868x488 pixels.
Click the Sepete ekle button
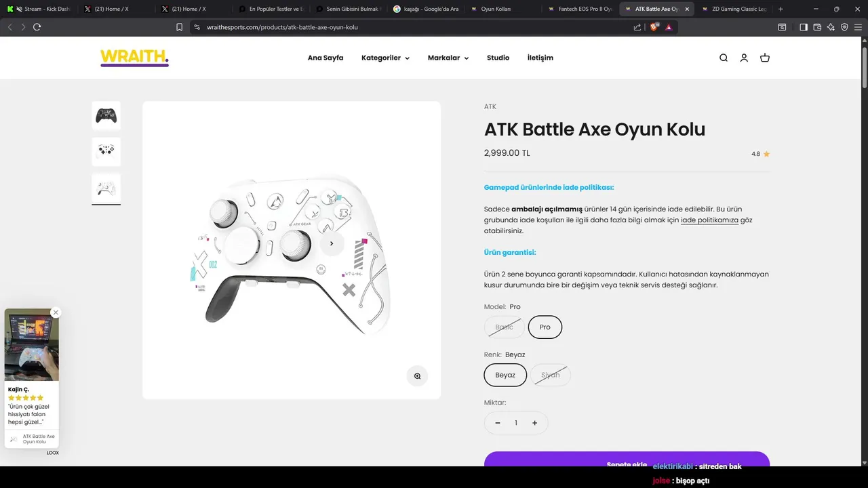tap(627, 459)
